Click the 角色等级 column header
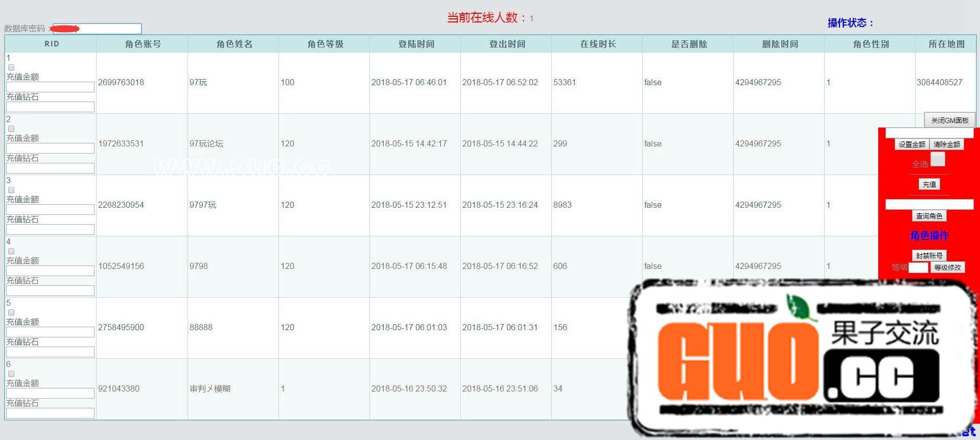The height and width of the screenshot is (440, 980). coord(325,44)
